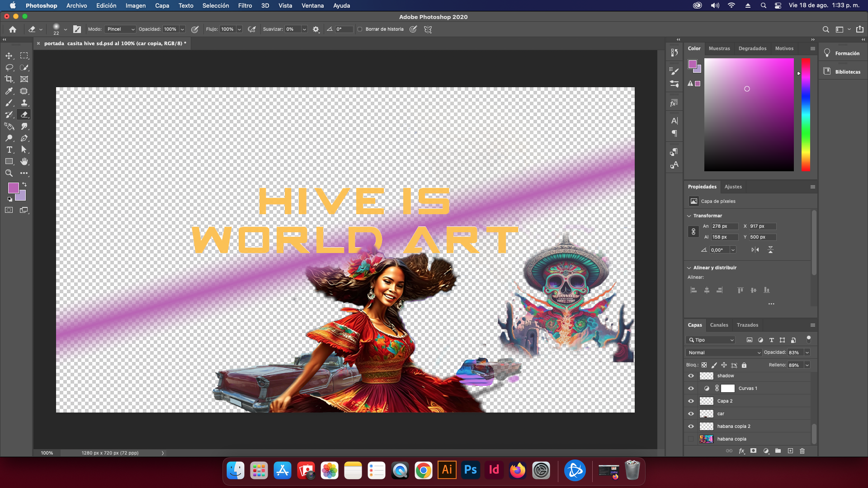Click the Home icon in options bar

point(13,29)
